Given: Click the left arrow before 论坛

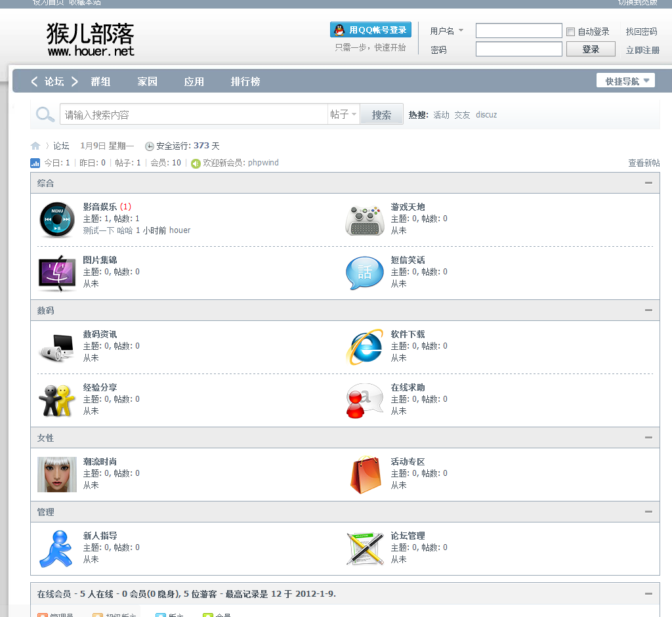Looking at the screenshot, I should tap(34, 81).
